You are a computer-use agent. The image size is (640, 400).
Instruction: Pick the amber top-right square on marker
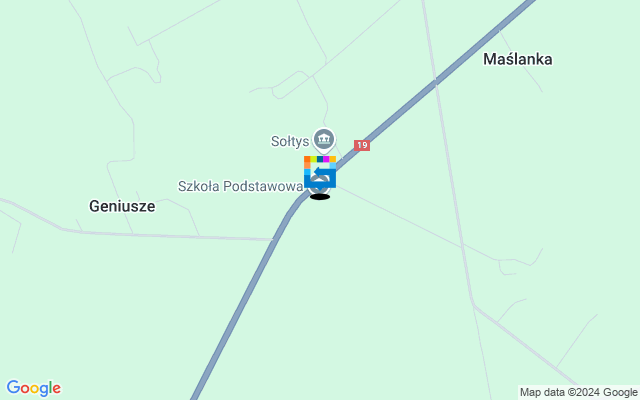pos(333,159)
